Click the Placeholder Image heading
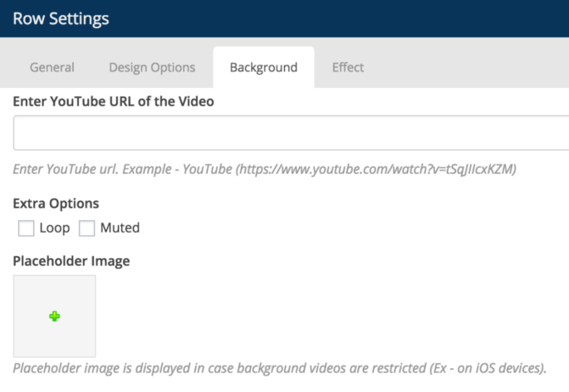 (71, 262)
